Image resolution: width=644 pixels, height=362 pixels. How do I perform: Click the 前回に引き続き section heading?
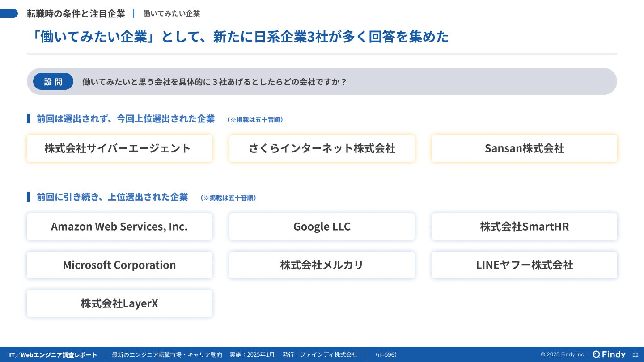pyautogui.click(x=112, y=197)
